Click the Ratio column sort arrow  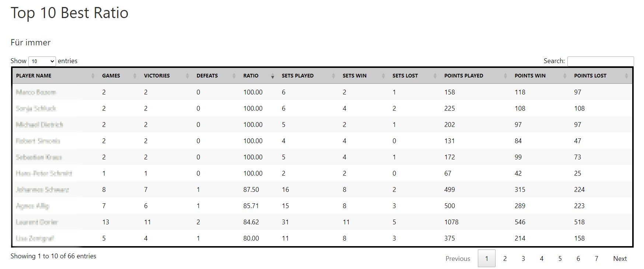pos(273,76)
